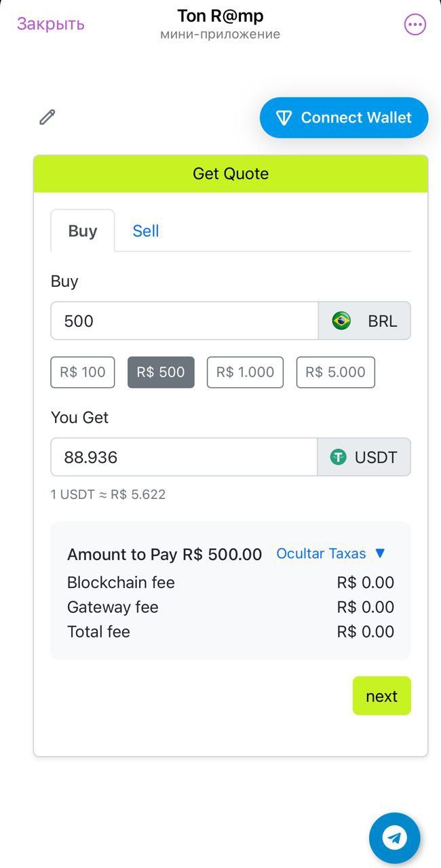441x868 pixels.
Task: Collapse fees via Ocultar Taxas triangle
Action: 380,553
